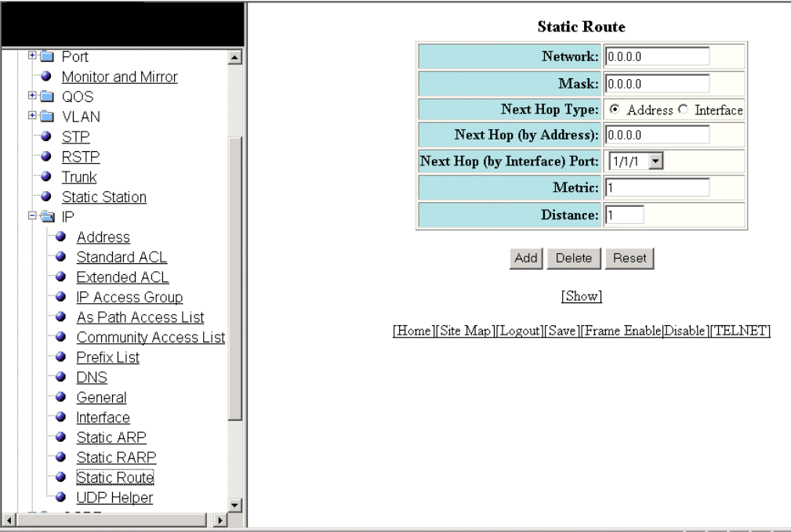Image resolution: width=791 pixels, height=532 pixels.
Task: Click the bullet icon beside Community Access List
Action: pyautogui.click(x=60, y=336)
